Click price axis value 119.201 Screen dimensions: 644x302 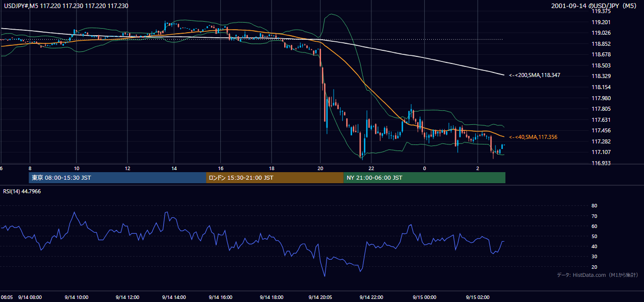[602, 22]
